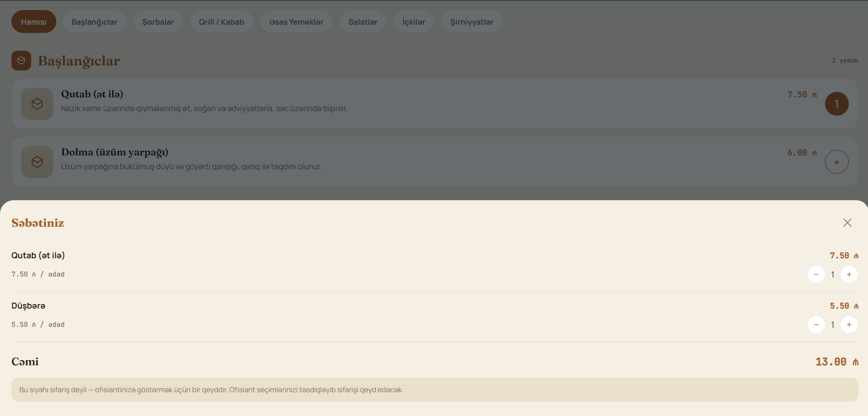Show the Qrill / Kabab category

click(221, 22)
